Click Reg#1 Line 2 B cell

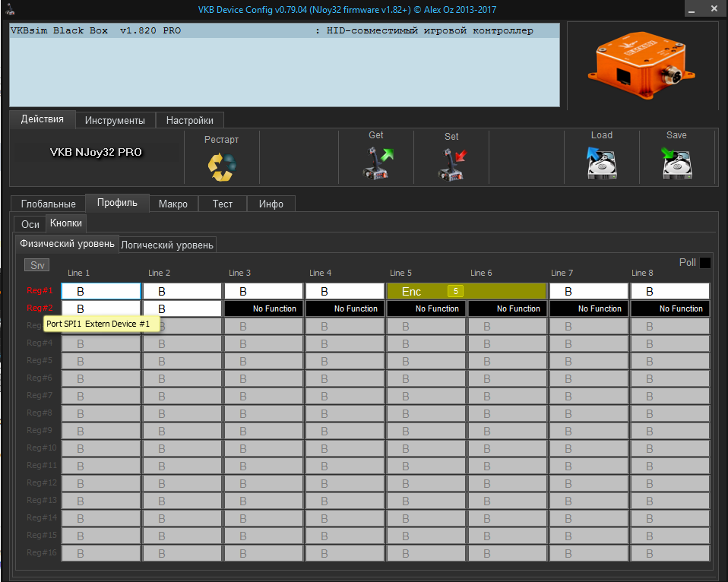click(182, 291)
